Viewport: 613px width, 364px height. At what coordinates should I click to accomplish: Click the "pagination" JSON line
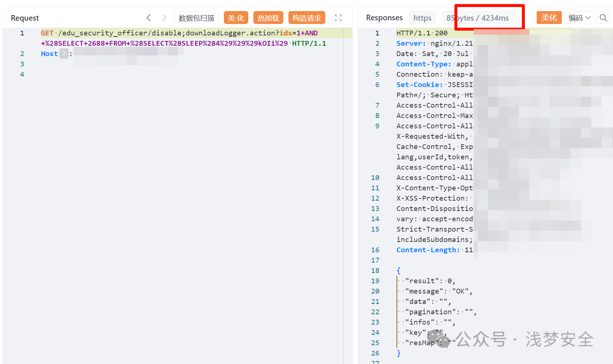click(441, 312)
